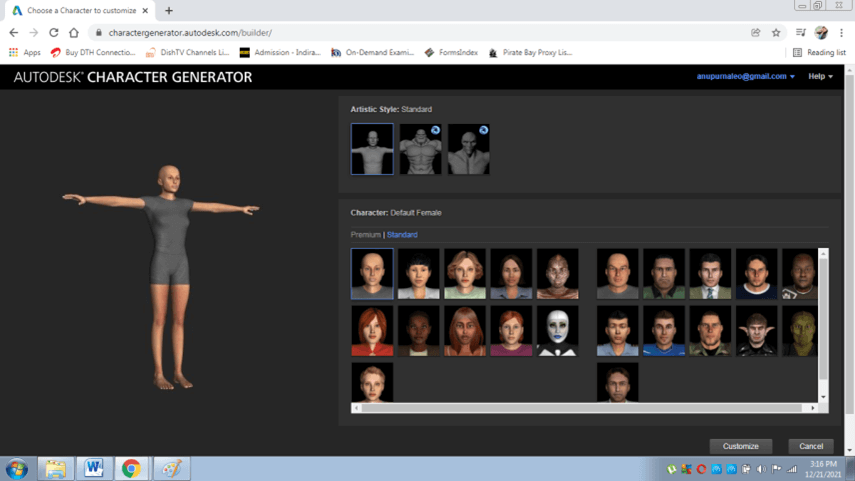Viewport: 855px width, 481px height.
Task: Select the male wearing suit and tie
Action: [x=710, y=274]
